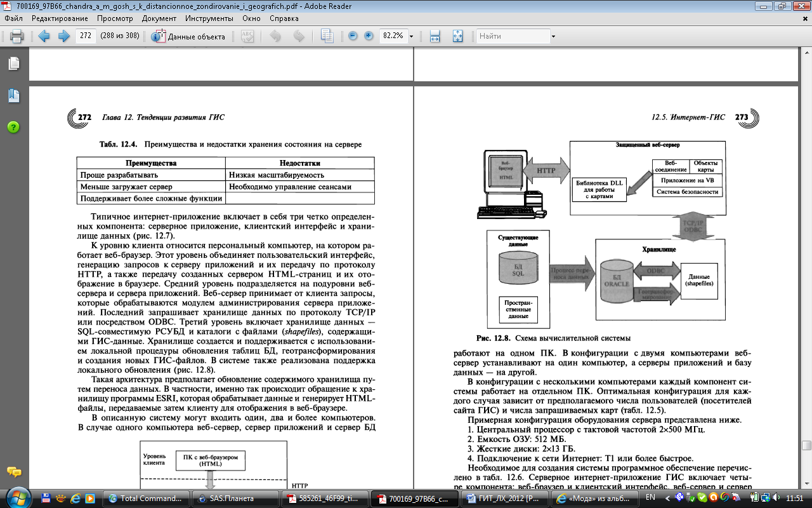Open the Pages panel in sidebar
Viewport: 812px width, 508px height.
(13, 63)
